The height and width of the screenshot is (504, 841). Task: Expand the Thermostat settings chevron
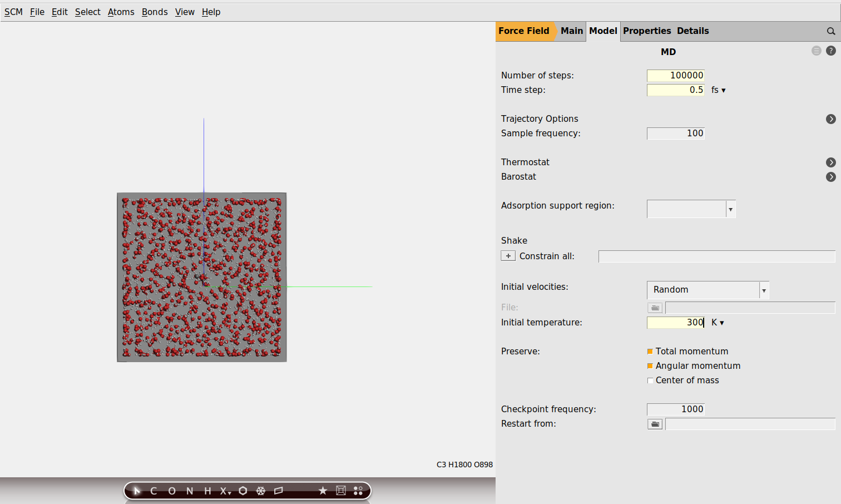(831, 162)
